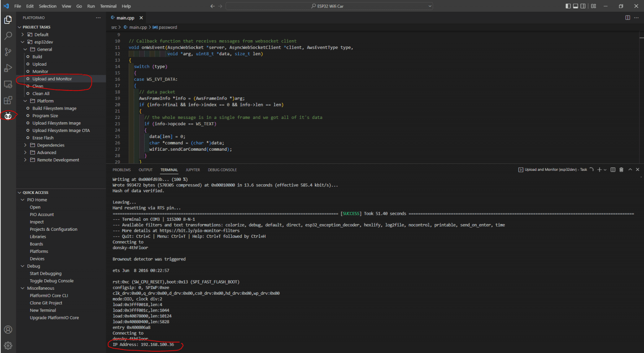This screenshot has width=644, height=353.
Task: Split the editor right
Action: tap(628, 18)
